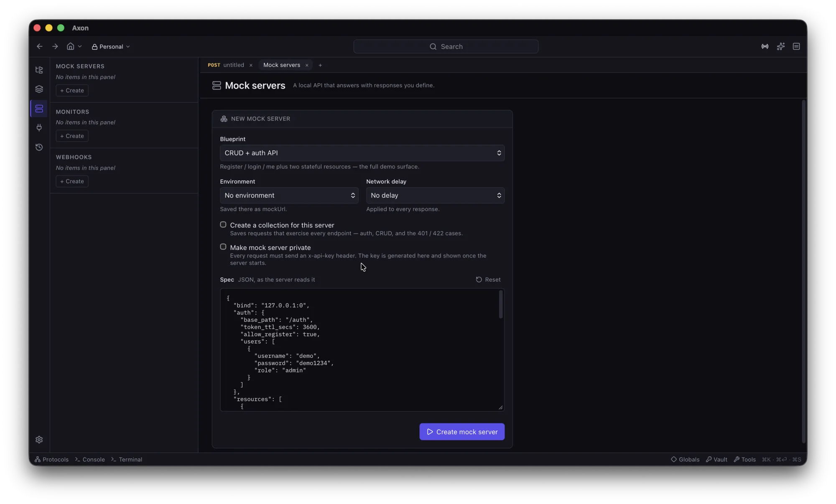Click the Reset icon for Spec

479,280
